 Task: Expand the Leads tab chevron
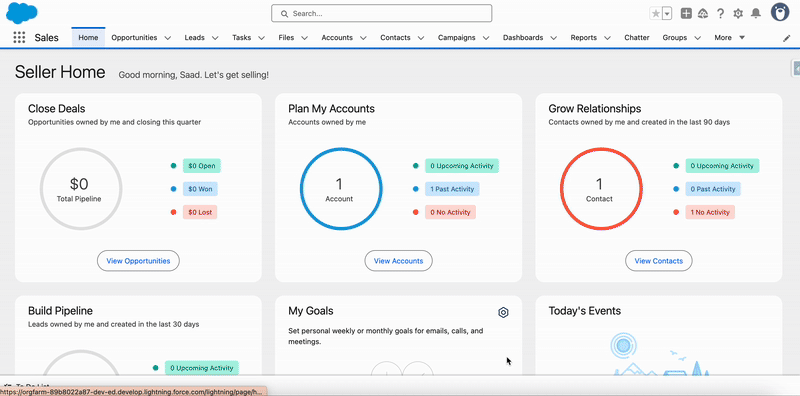[215, 38]
